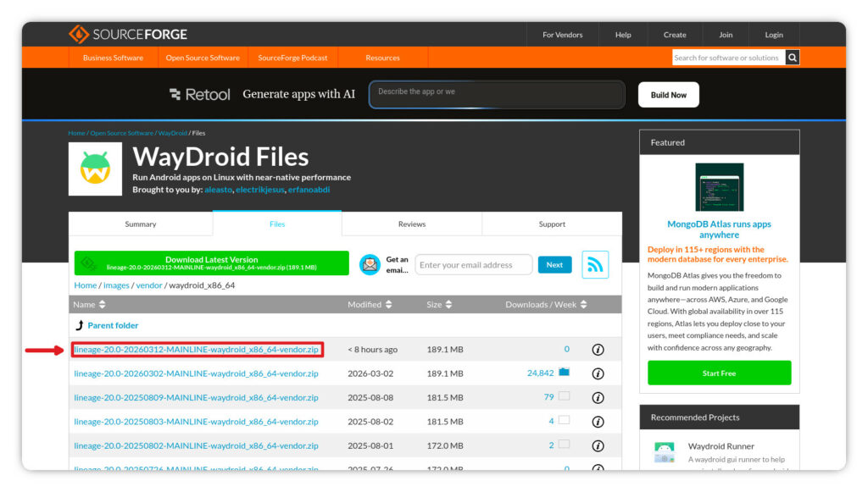Click the SourceForge logo
This screenshot has width=868, height=492.
point(128,35)
